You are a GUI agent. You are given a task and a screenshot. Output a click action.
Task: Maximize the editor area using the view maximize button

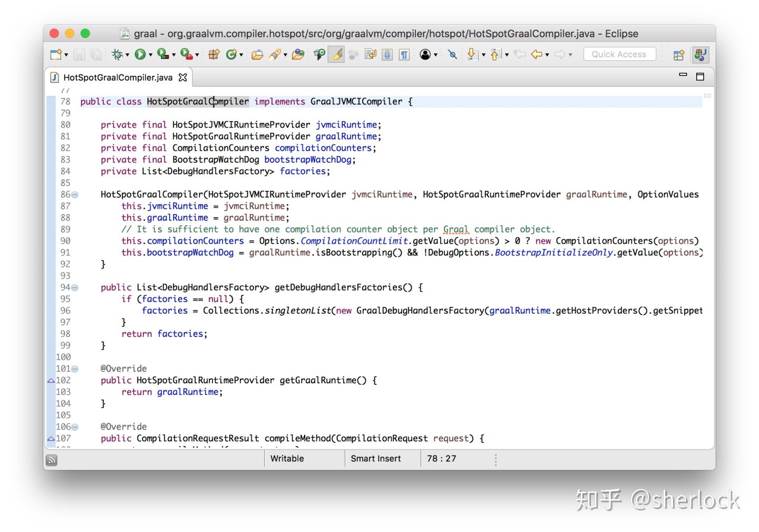pyautogui.click(x=700, y=76)
